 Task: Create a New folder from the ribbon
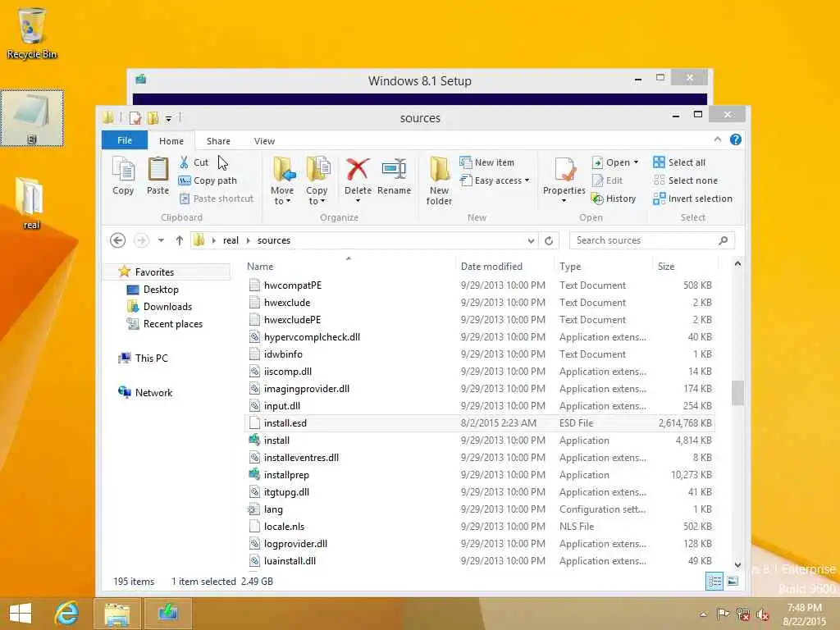(x=439, y=180)
